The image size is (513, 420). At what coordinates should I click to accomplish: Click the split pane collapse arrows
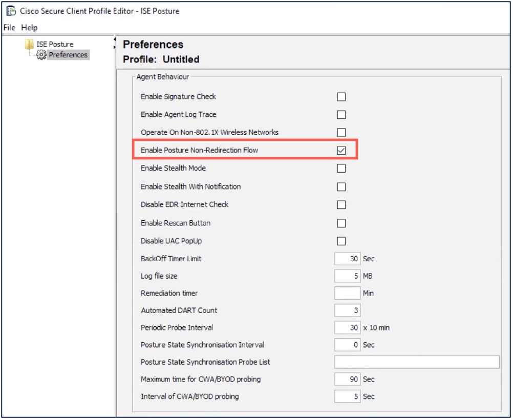pos(115,43)
